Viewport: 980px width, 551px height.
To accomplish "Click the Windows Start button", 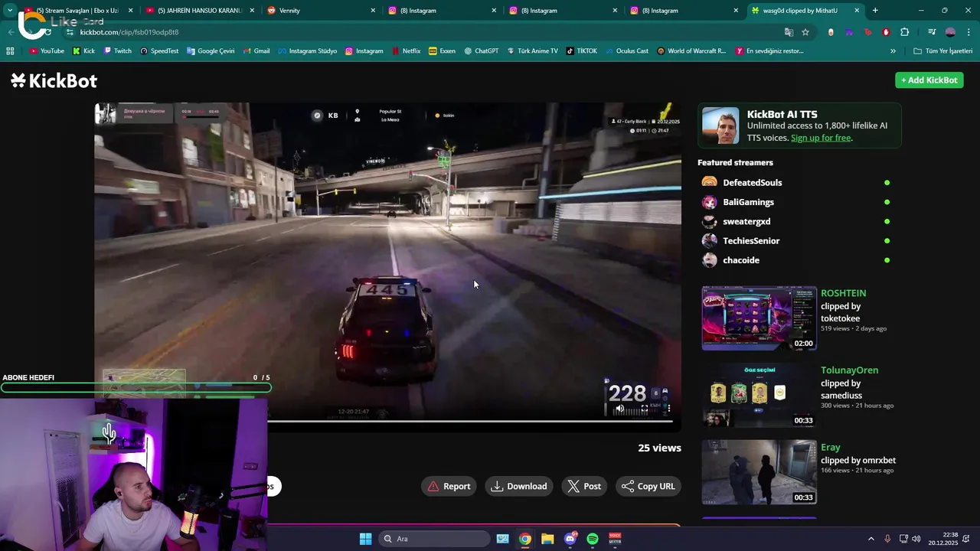I will coord(366,539).
